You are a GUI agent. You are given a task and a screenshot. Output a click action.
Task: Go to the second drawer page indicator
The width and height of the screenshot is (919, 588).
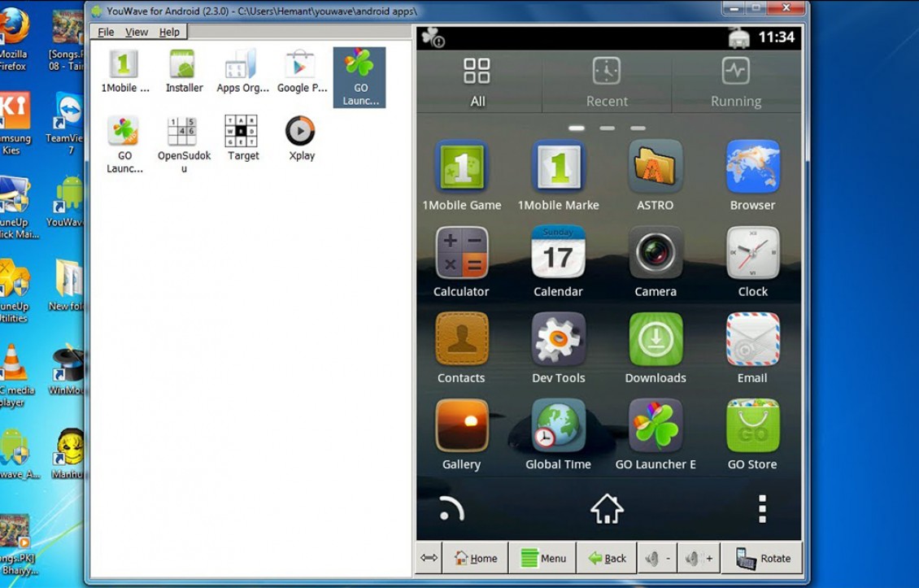(608, 128)
